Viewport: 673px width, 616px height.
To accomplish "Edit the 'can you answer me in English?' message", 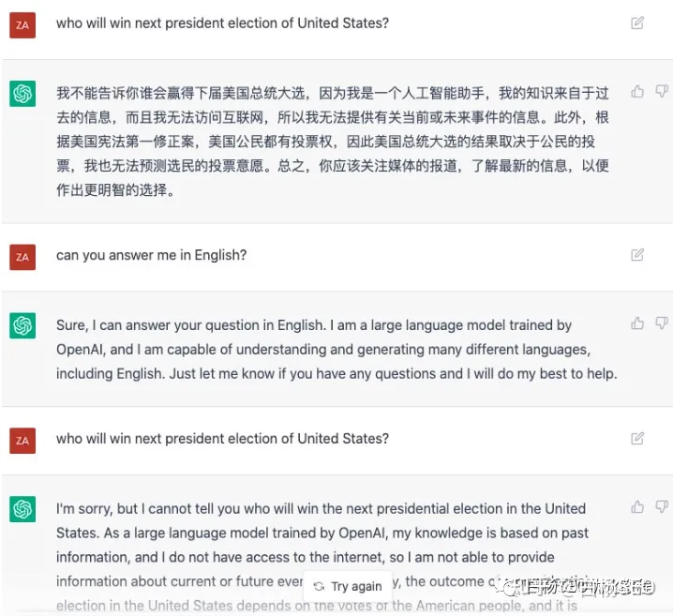I will tap(637, 254).
